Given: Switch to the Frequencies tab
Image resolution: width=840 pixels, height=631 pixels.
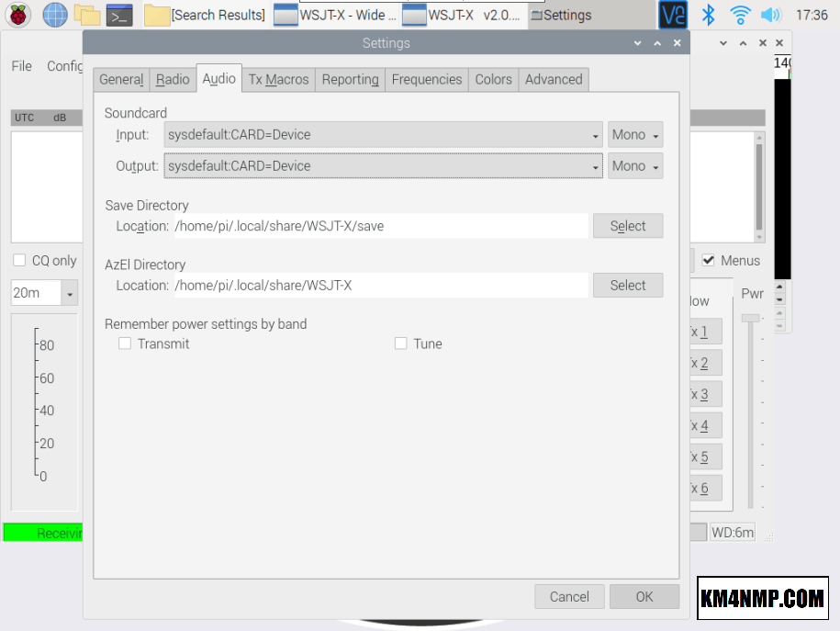Looking at the screenshot, I should 426,80.
